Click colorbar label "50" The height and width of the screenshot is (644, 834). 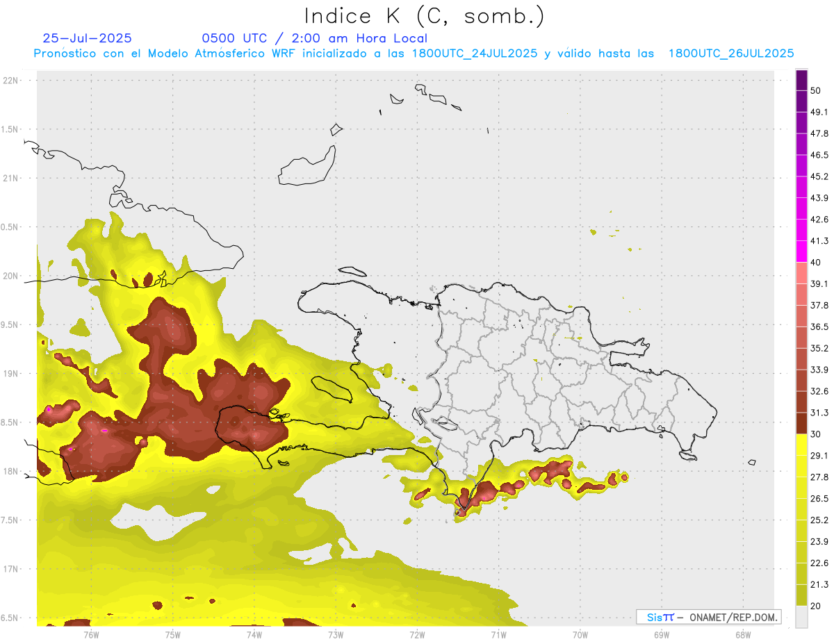816,91
